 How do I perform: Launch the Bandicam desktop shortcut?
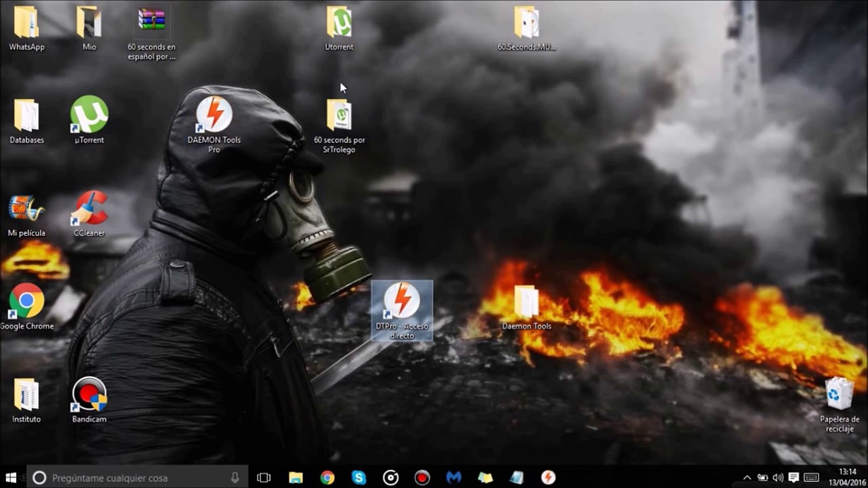click(89, 400)
